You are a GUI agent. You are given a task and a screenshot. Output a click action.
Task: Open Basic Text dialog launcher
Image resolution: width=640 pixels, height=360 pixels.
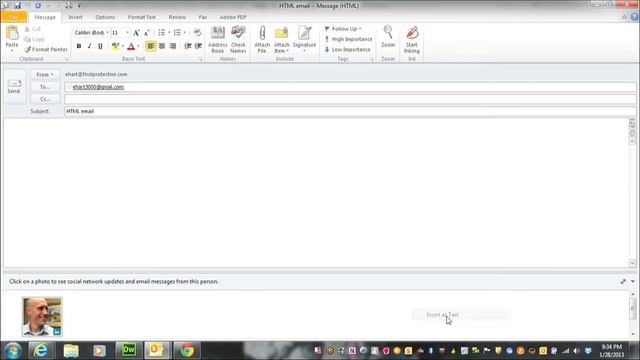pyautogui.click(x=200, y=60)
